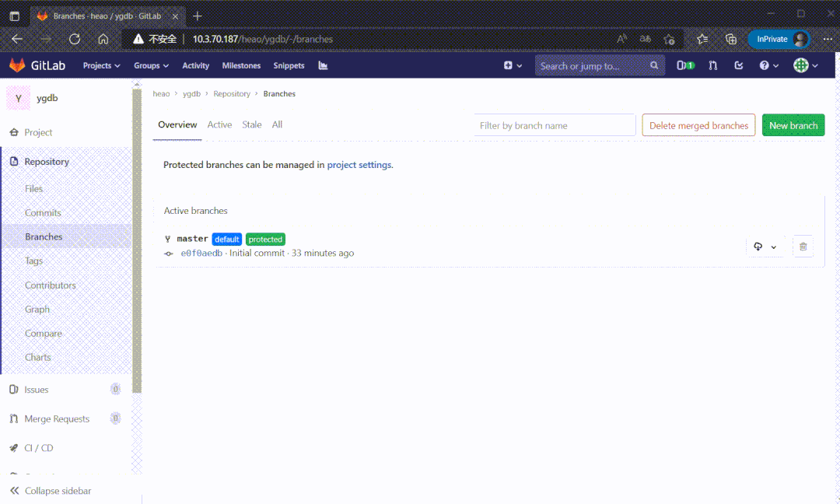Open the CI / CD sidebar item
The height and width of the screenshot is (504, 840).
tap(39, 448)
